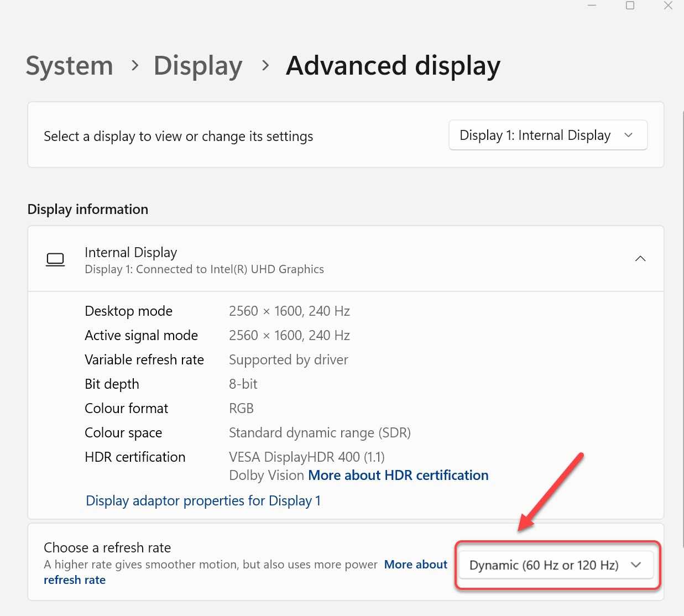The height and width of the screenshot is (616, 684).
Task: Click the laptop monitor icon beside Internal Display
Action: click(x=55, y=259)
